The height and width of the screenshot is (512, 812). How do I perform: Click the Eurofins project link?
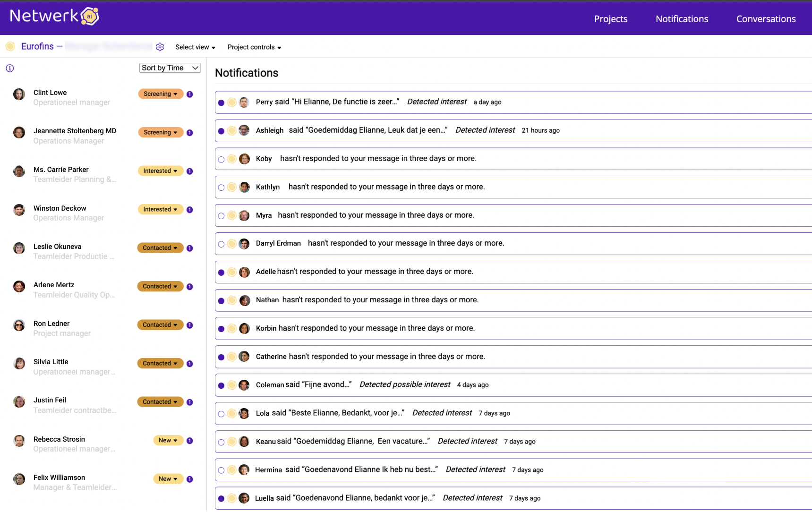pos(37,46)
